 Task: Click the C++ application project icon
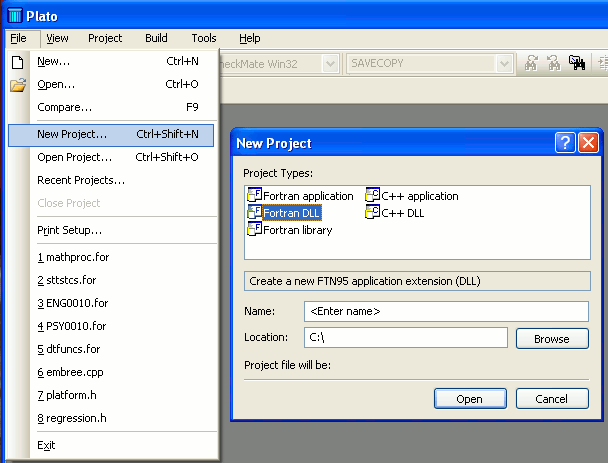[x=372, y=195]
